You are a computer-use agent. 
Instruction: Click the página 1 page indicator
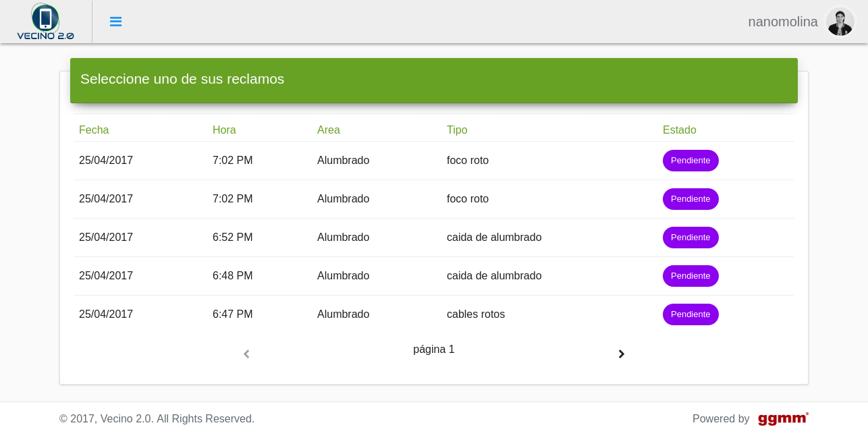click(433, 350)
